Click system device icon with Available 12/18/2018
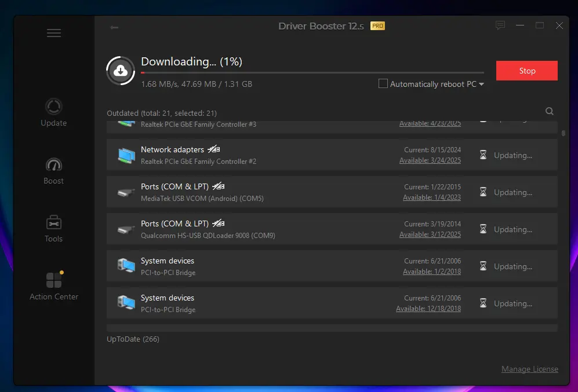578x392 pixels. (x=126, y=303)
